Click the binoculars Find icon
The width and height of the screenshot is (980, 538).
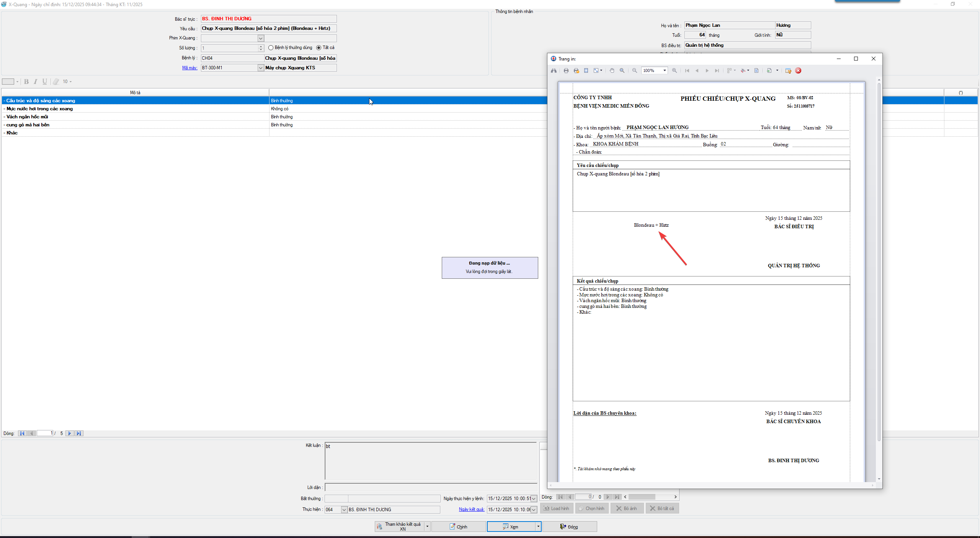(x=554, y=70)
